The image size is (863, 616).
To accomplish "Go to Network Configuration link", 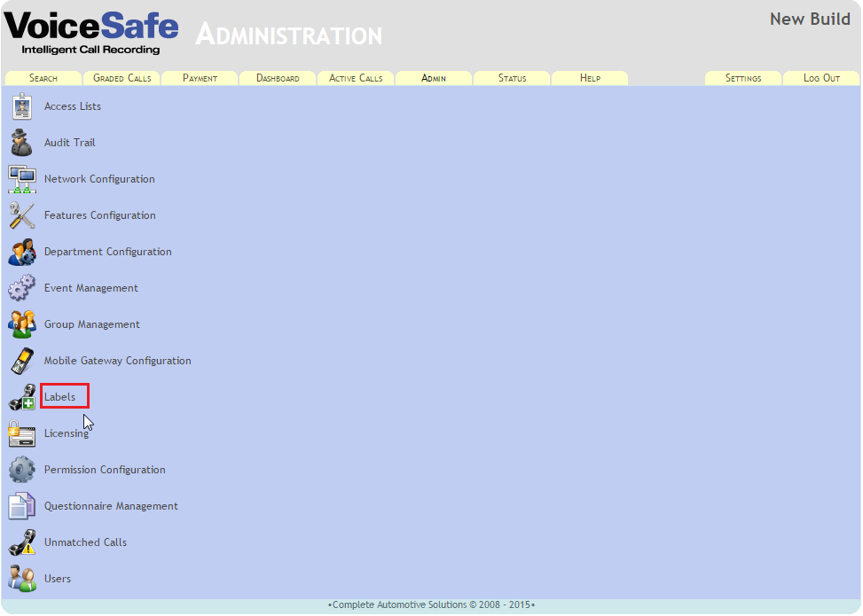I will click(99, 179).
